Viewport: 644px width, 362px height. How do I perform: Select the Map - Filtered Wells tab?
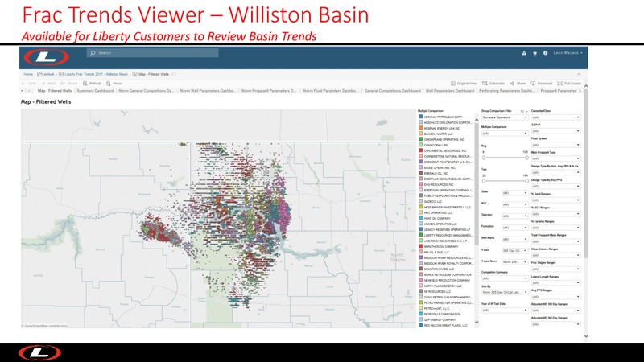coord(54,91)
